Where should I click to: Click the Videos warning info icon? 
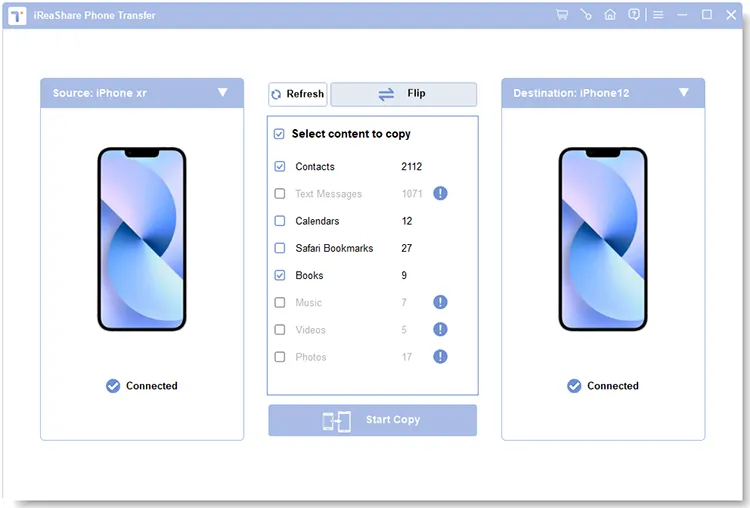tap(440, 329)
